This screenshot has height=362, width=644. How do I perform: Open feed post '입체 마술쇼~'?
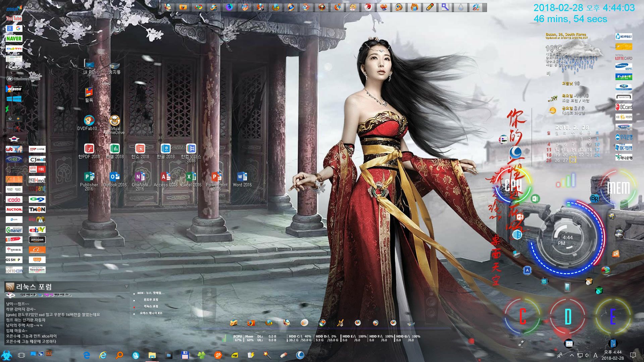16,330
